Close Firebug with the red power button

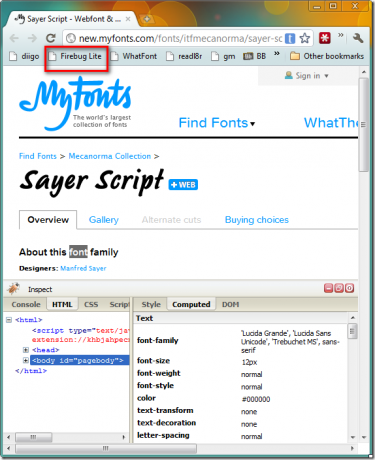coord(349,288)
